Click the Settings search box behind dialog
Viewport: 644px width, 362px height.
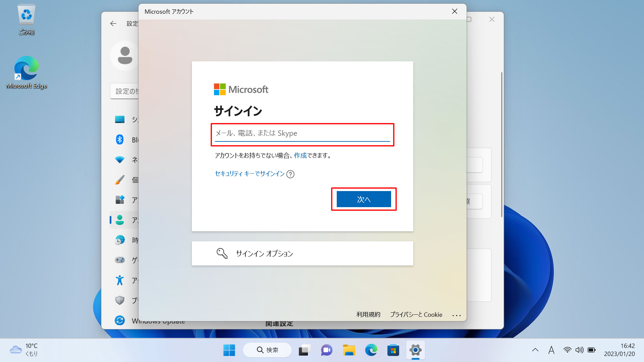point(124,91)
